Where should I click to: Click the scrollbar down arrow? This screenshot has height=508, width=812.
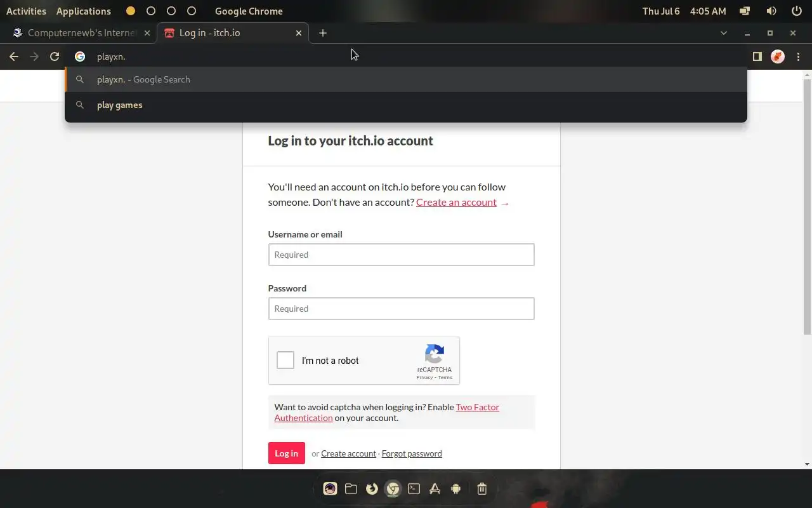tap(807, 464)
